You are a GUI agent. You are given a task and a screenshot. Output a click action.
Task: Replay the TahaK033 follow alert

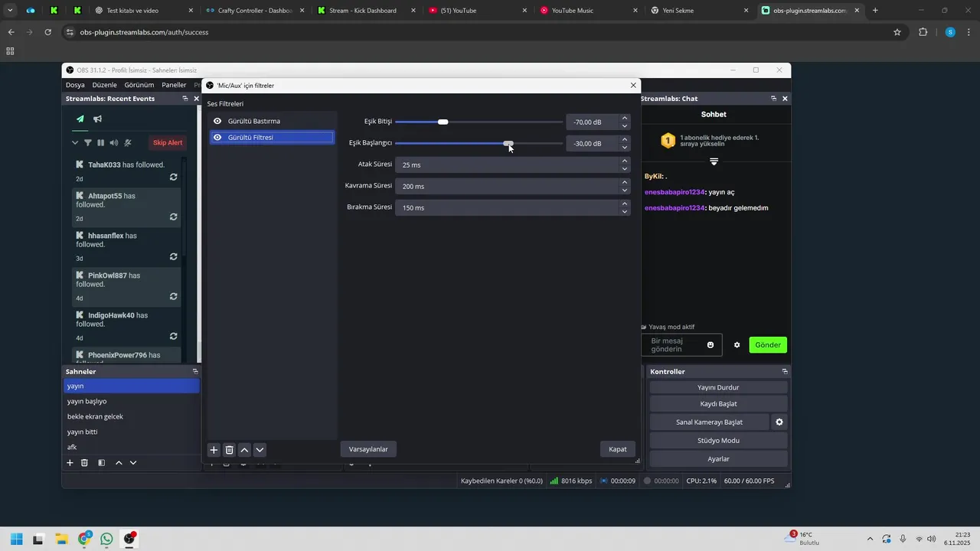(174, 177)
